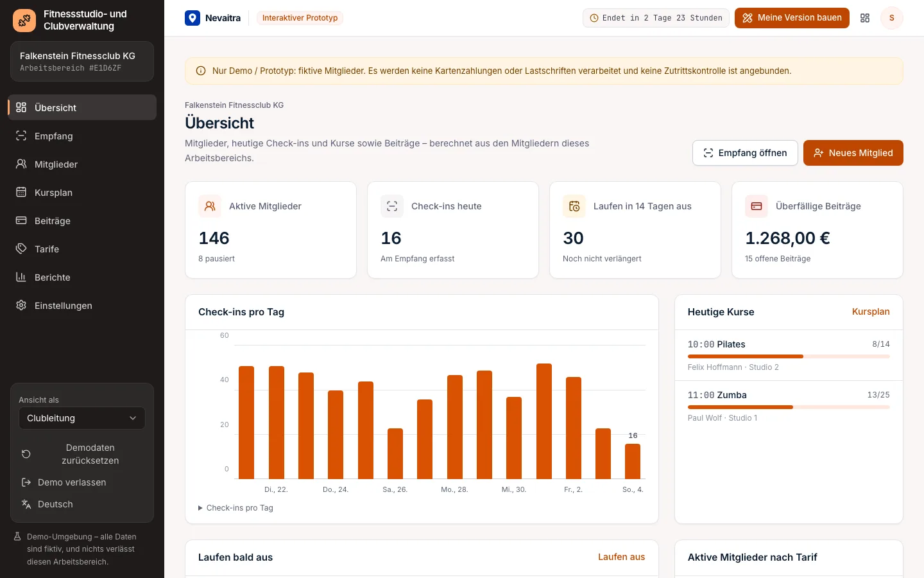Click the Check-ins heute scanner icon
This screenshot has height=578, width=924.
point(392,206)
